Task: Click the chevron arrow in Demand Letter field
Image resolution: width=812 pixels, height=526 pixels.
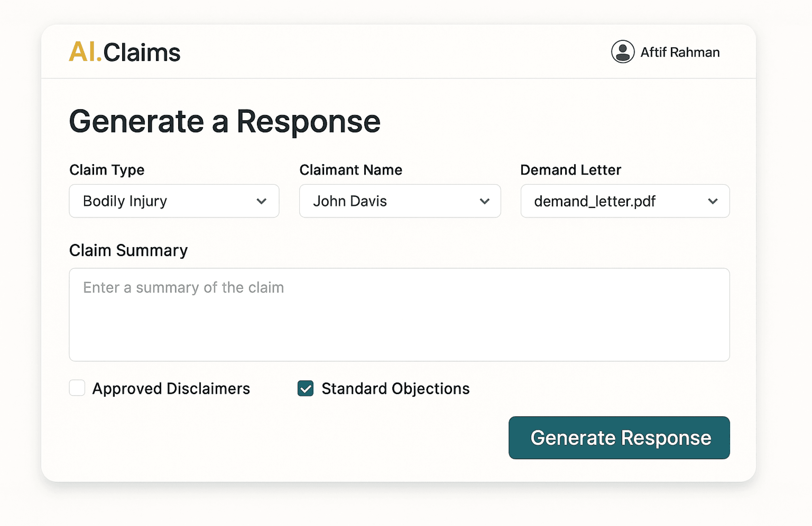Action: point(712,201)
